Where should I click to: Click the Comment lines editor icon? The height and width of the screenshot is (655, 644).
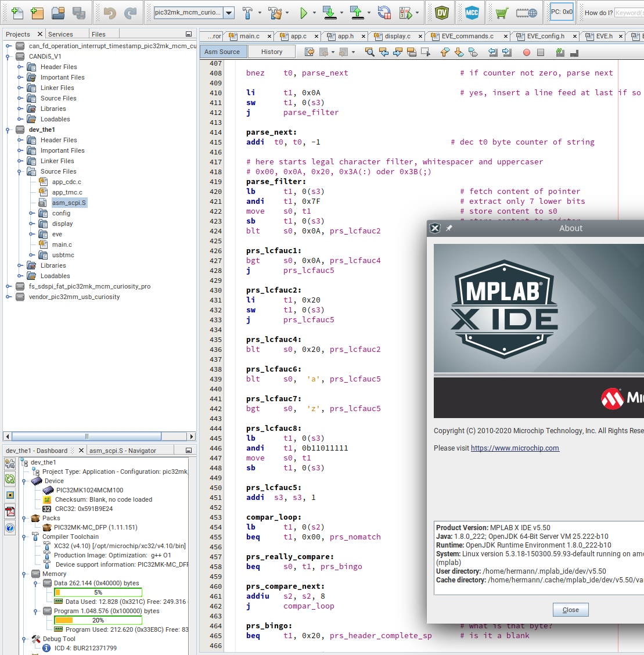560,52
